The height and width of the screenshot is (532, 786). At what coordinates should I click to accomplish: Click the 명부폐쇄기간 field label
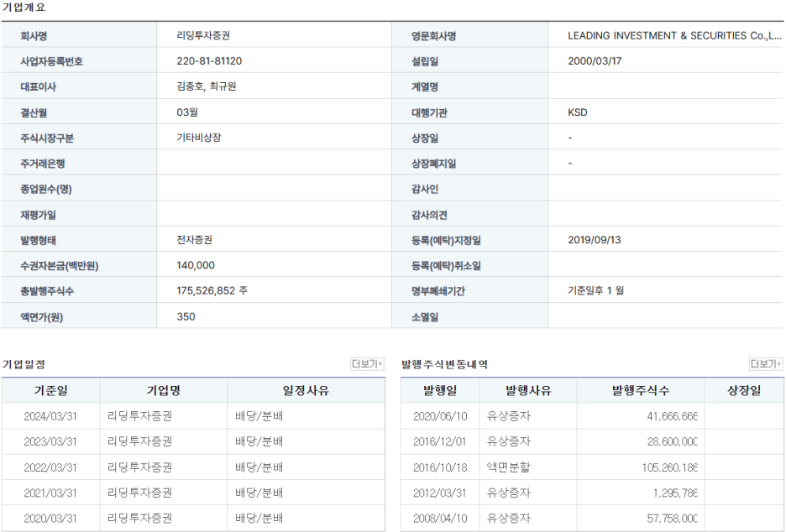(x=438, y=291)
